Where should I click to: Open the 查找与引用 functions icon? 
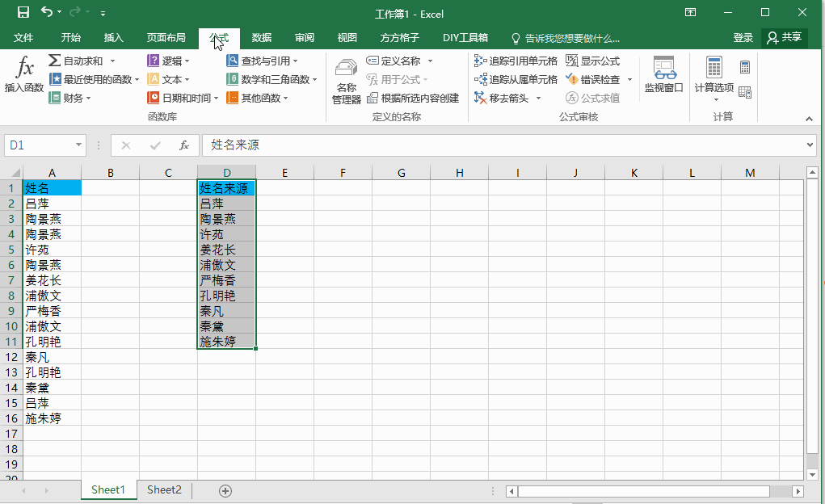click(232, 61)
